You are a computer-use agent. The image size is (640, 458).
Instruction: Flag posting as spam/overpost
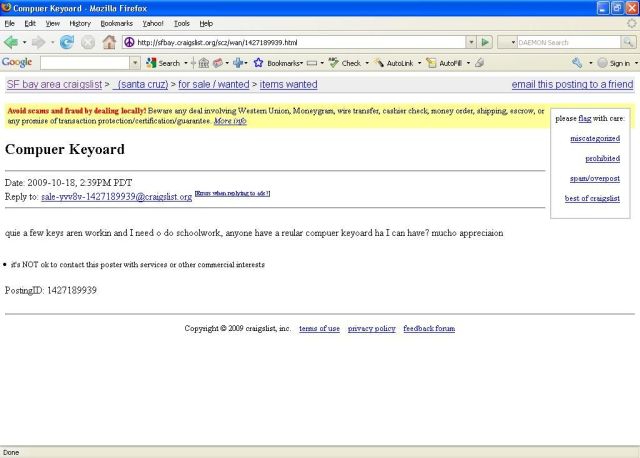click(594, 178)
